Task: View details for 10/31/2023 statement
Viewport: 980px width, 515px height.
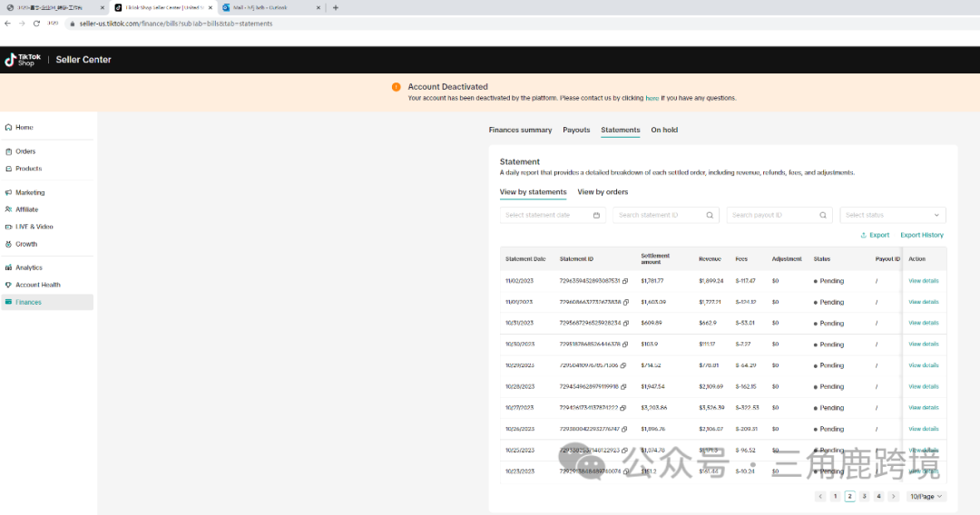Action: point(924,324)
